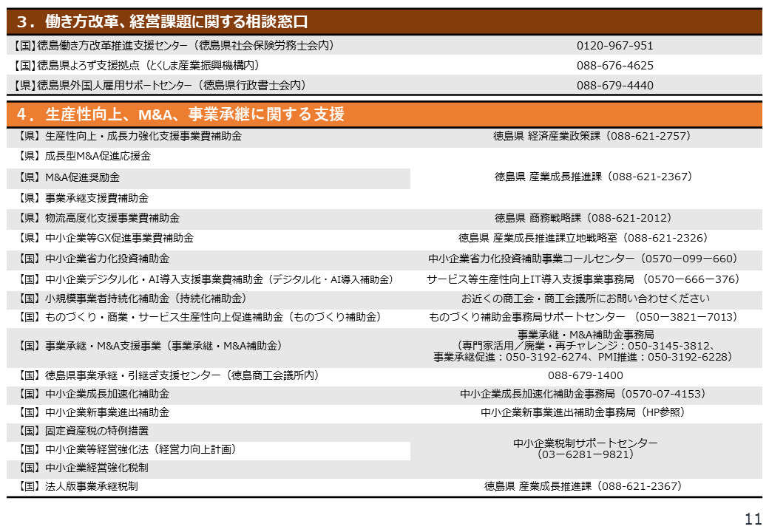Viewport: 769px width, 532px height.
Task: Click the page number 11
Action: (x=753, y=519)
